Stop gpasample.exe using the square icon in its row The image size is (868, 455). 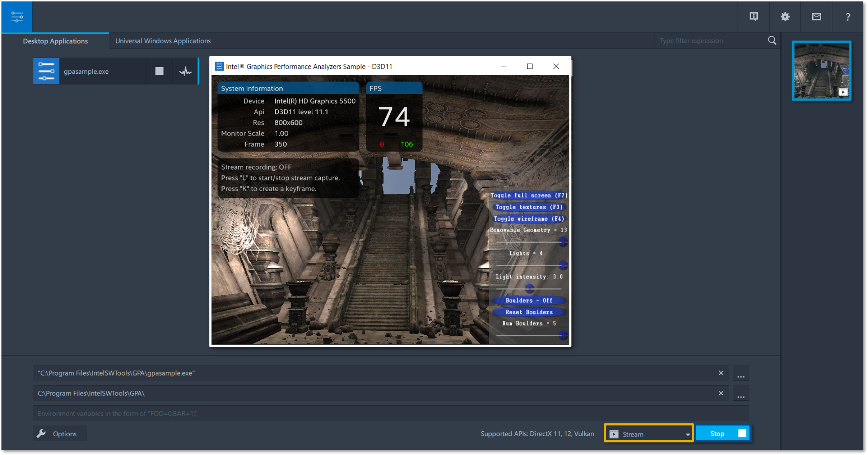159,71
